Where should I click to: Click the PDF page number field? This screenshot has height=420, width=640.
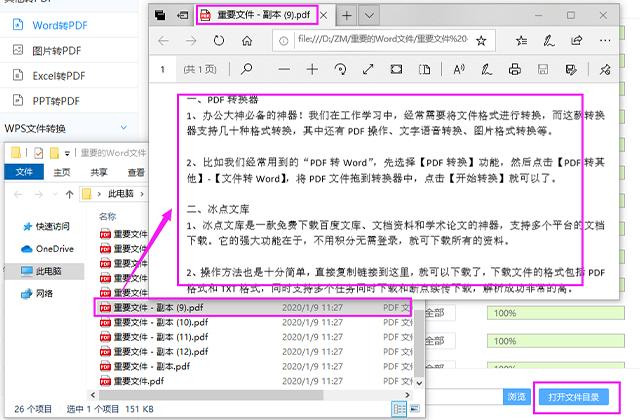(162, 69)
